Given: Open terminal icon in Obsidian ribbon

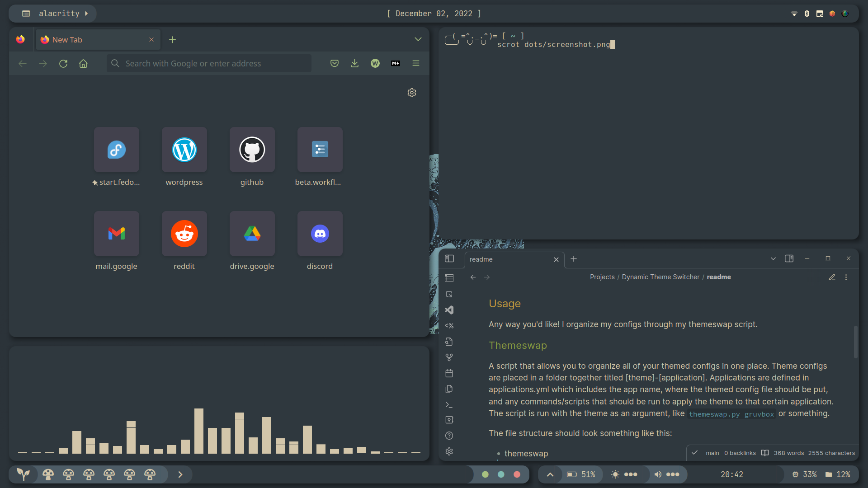Looking at the screenshot, I should pyautogui.click(x=449, y=405).
